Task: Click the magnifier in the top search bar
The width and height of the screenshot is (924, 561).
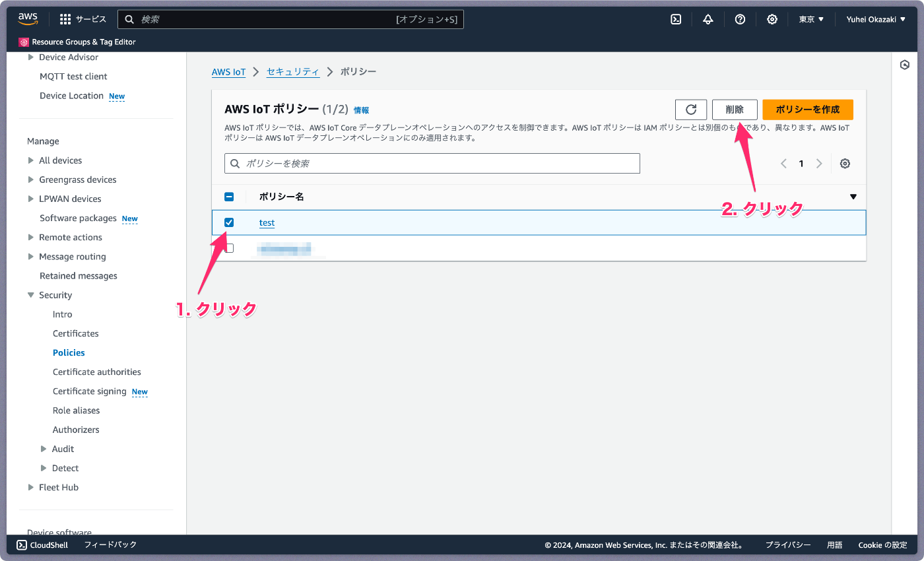Action: pos(130,20)
